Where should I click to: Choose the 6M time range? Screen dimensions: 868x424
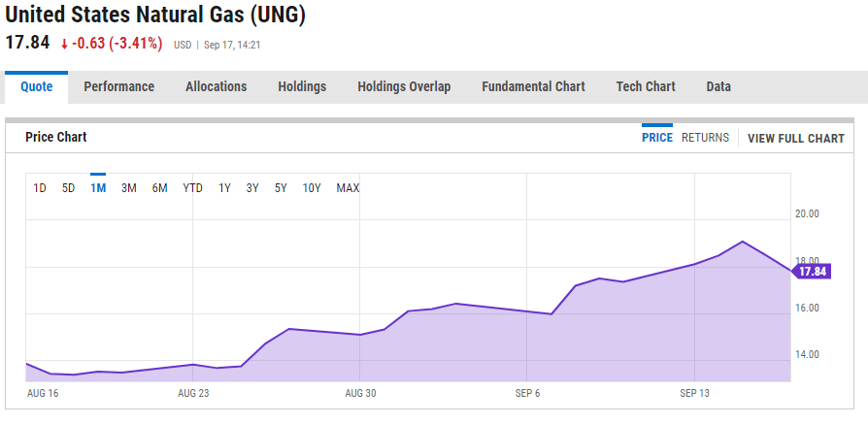(159, 188)
